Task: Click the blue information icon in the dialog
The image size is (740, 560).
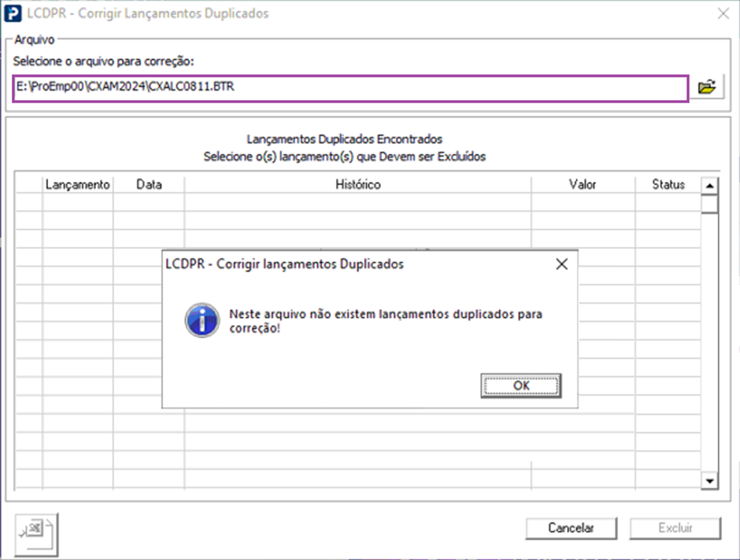Action: [x=202, y=319]
